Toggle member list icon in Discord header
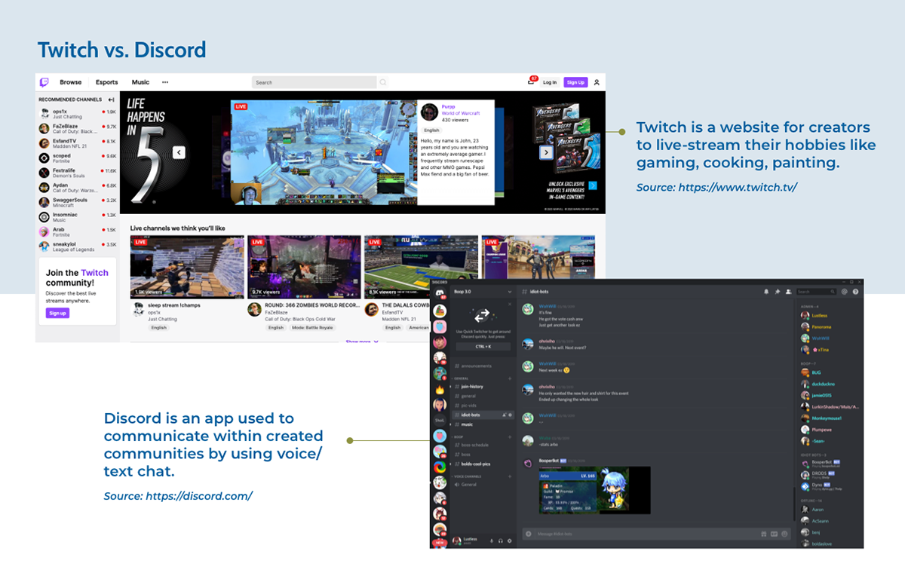This screenshot has width=905, height=588. [x=789, y=292]
